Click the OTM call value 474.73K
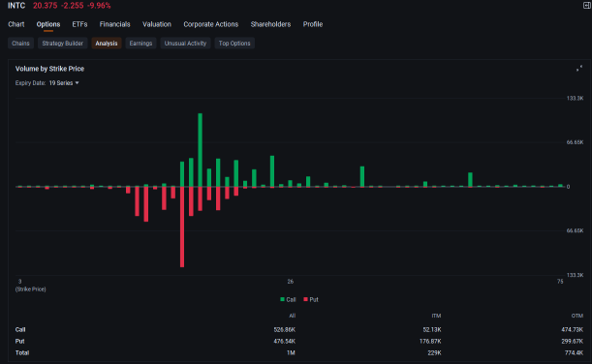Image resolution: width=592 pixels, height=364 pixels. (x=573, y=330)
